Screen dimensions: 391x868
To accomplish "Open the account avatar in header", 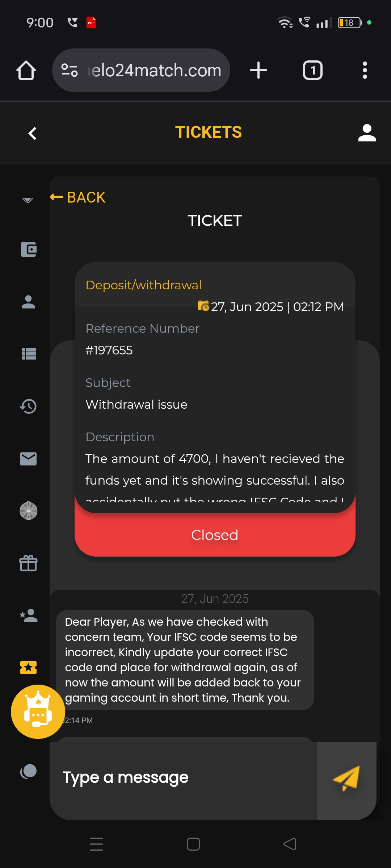I will [x=367, y=133].
